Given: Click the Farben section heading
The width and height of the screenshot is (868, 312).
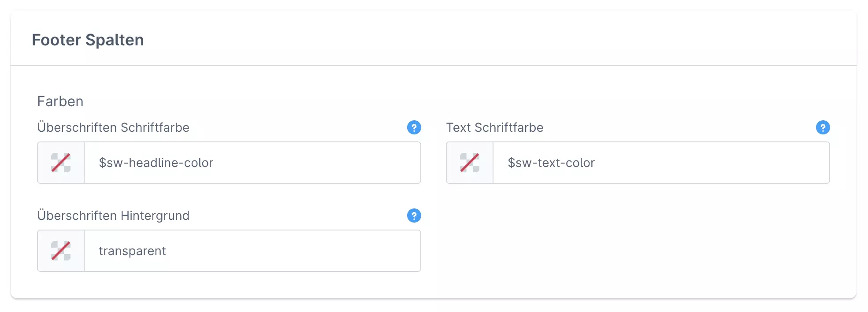Looking at the screenshot, I should (x=60, y=101).
